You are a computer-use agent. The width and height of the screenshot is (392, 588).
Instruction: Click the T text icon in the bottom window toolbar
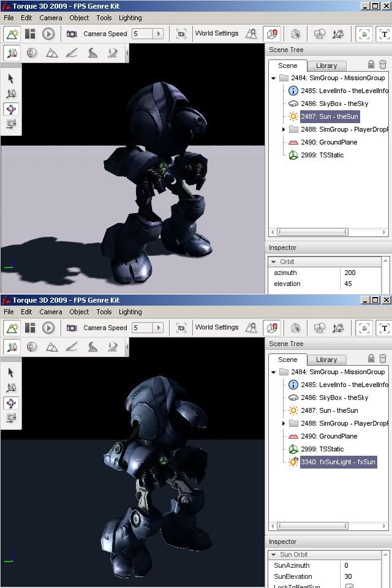click(385, 328)
